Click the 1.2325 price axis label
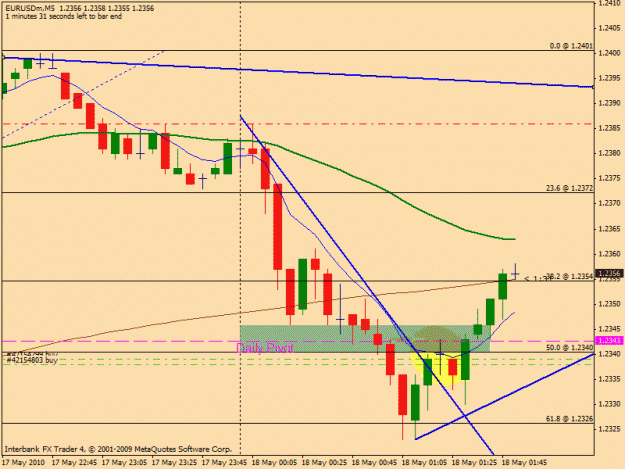Screen dimensions: 625x469 (609, 429)
